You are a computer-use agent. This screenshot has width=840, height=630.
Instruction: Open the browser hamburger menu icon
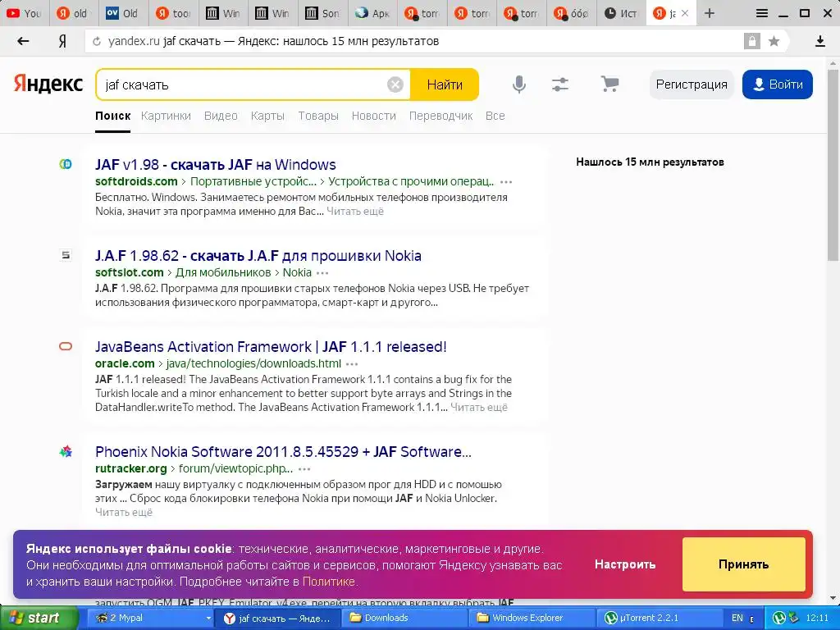pos(762,13)
